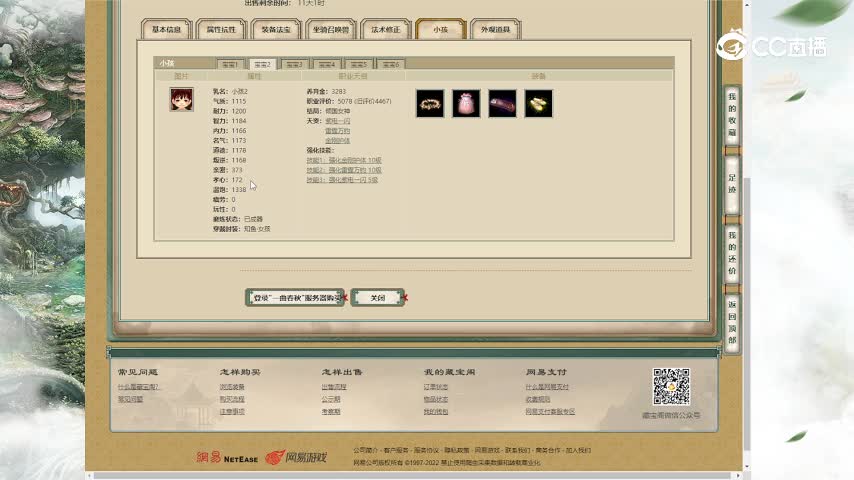This screenshot has height=480, width=854.
Task: Click the login to server purchase button
Action: (x=295, y=298)
